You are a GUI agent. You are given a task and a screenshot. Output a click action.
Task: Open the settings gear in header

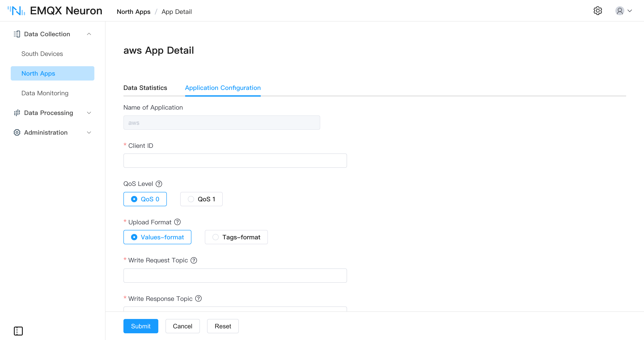click(x=598, y=11)
